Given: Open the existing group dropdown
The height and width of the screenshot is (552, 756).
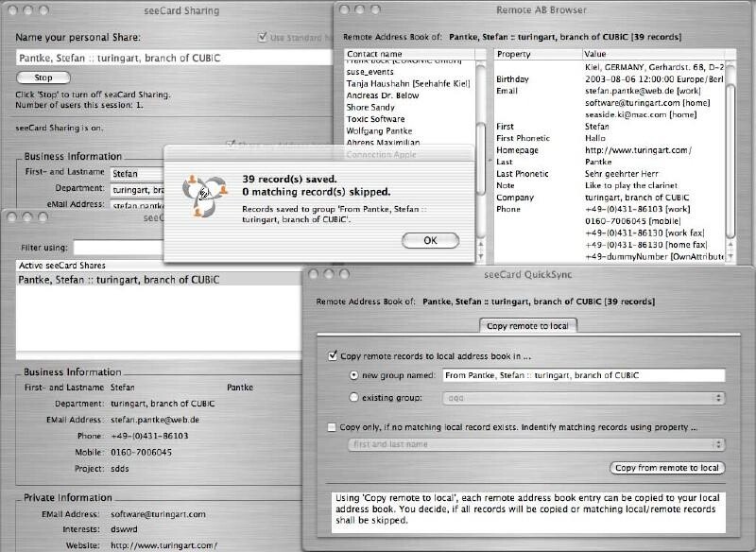Looking at the screenshot, I should (584, 398).
